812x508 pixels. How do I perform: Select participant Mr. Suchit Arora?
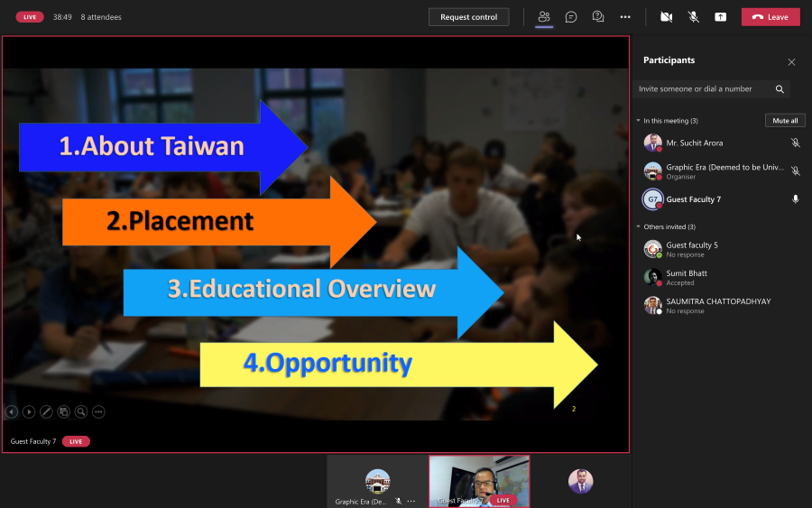tap(720, 143)
